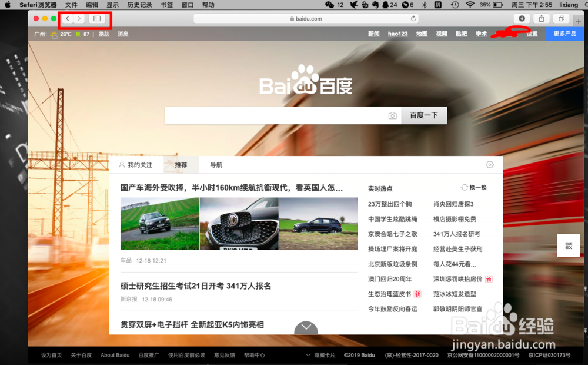This screenshot has width=588, height=365.
Task: Open the Apple menu
Action: (8, 5)
